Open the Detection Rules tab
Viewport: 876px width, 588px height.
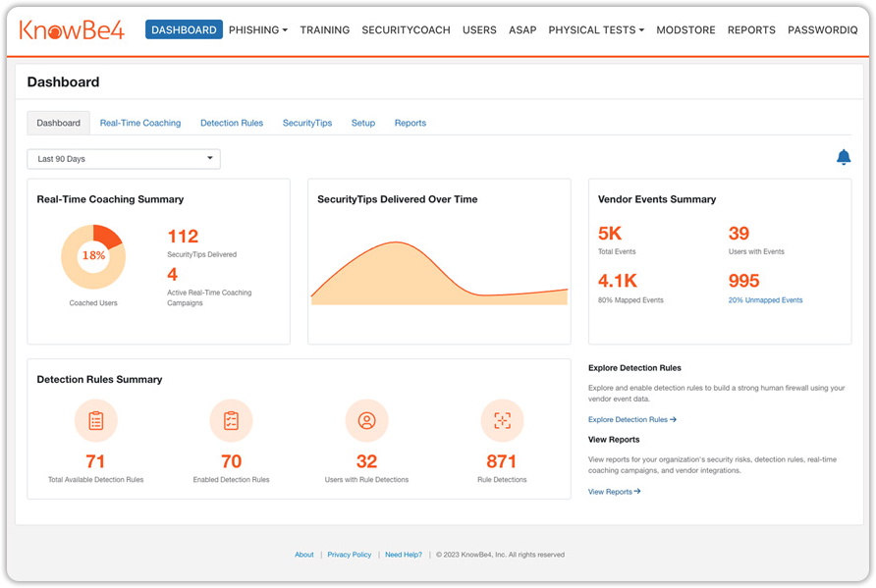click(232, 123)
